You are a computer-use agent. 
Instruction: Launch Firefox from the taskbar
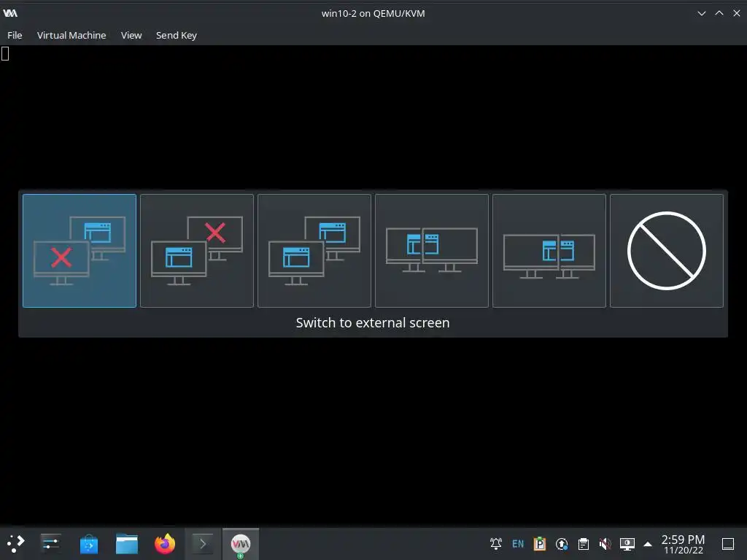click(165, 543)
